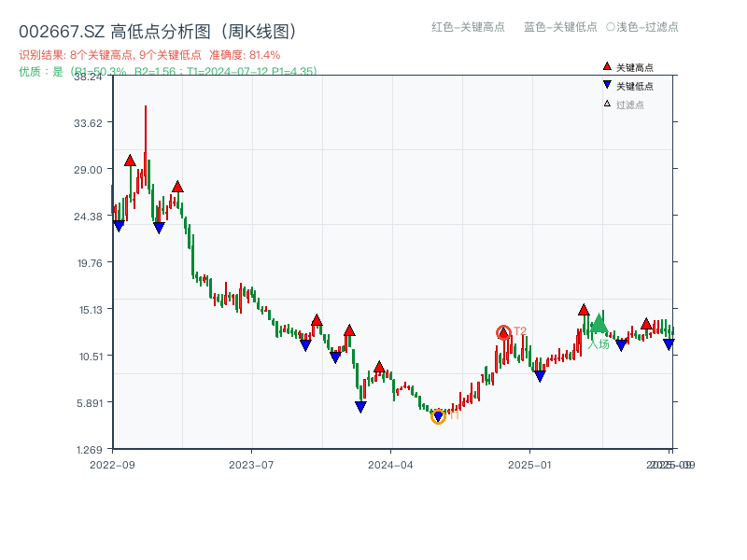Click the blue 关键低点 triangle below 2022-09 candles

click(x=118, y=224)
